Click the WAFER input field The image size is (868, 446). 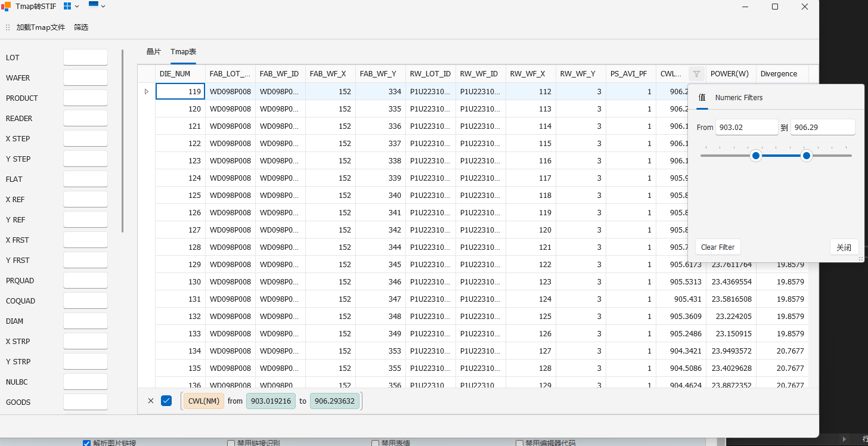click(x=85, y=78)
